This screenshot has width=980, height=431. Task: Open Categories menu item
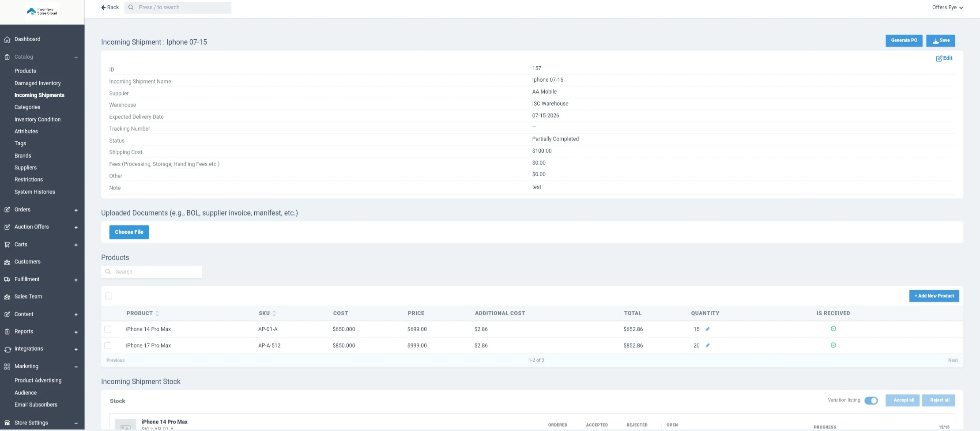[x=27, y=107]
